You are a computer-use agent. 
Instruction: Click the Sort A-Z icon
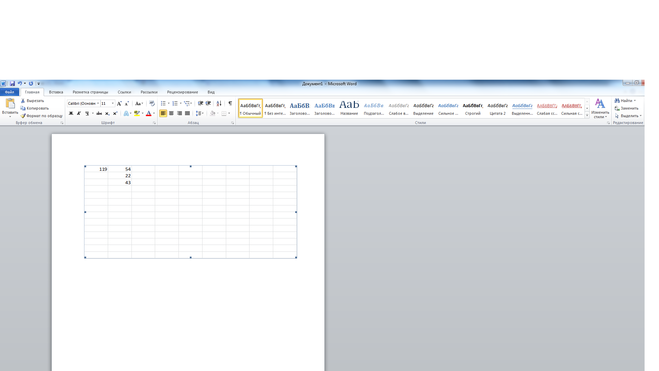click(x=219, y=103)
